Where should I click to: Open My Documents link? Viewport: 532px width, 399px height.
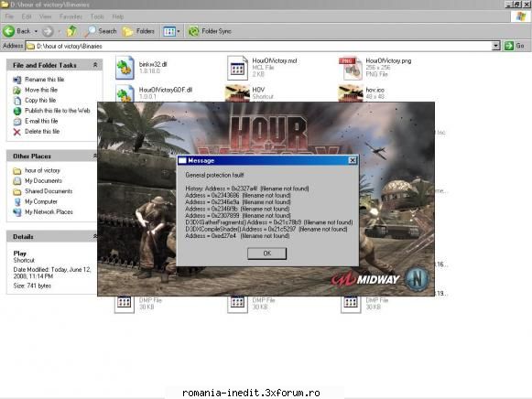click(x=43, y=180)
